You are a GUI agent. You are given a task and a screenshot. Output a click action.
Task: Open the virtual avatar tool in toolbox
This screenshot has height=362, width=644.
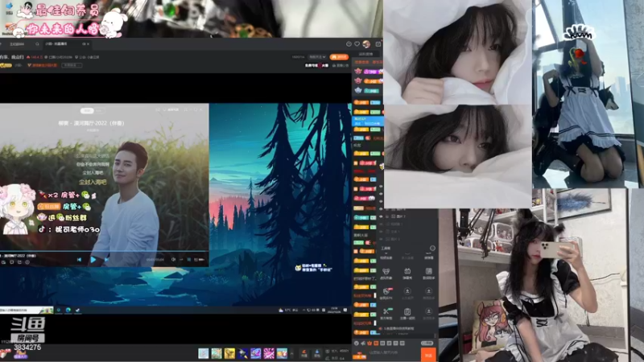(x=386, y=274)
